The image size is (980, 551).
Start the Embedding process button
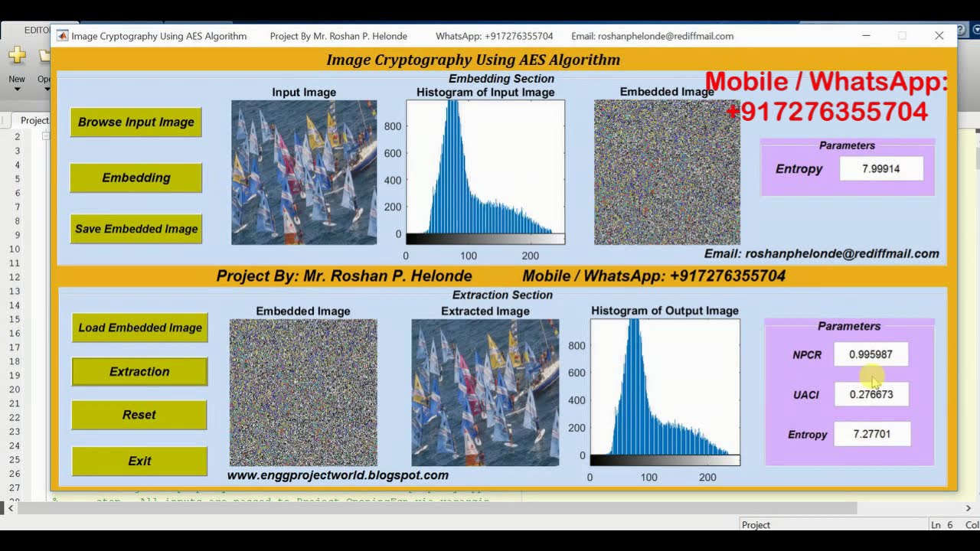[136, 178]
